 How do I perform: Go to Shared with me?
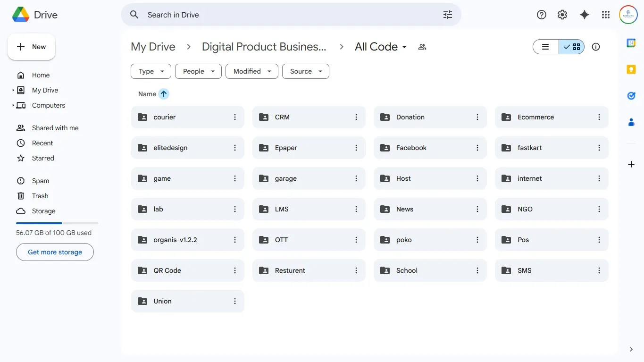pos(55,128)
